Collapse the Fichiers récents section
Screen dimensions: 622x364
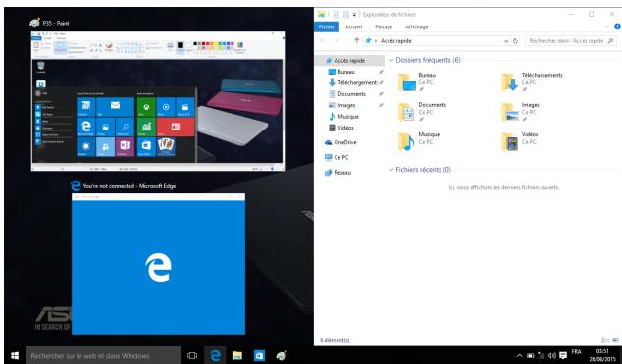pos(391,170)
